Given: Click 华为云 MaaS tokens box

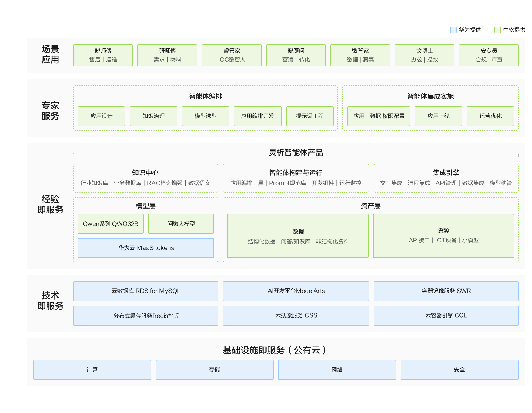Looking at the screenshot, I should pos(146,248).
